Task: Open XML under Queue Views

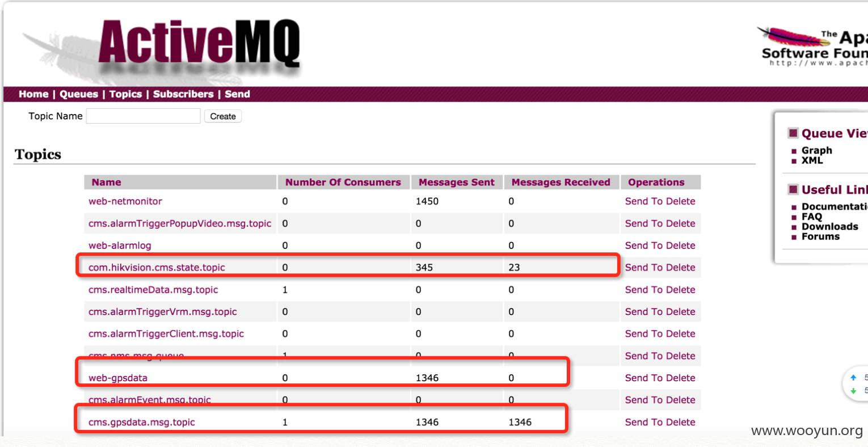Action: pos(812,161)
